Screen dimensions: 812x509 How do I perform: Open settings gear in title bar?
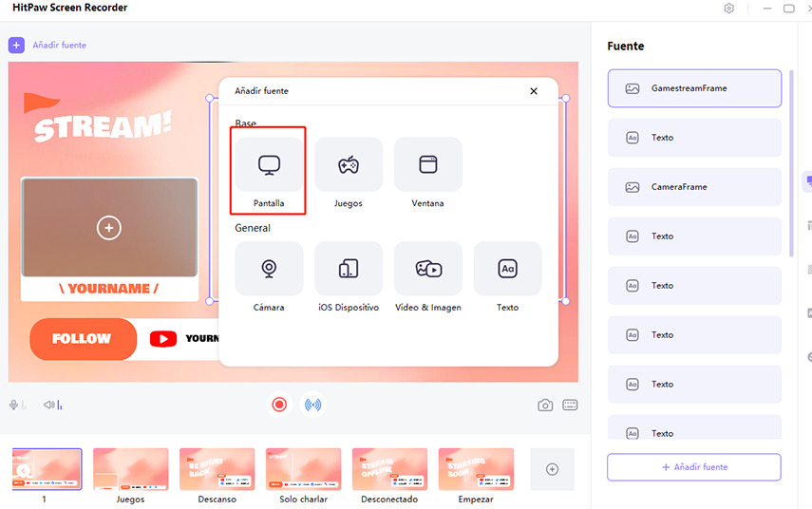point(729,9)
